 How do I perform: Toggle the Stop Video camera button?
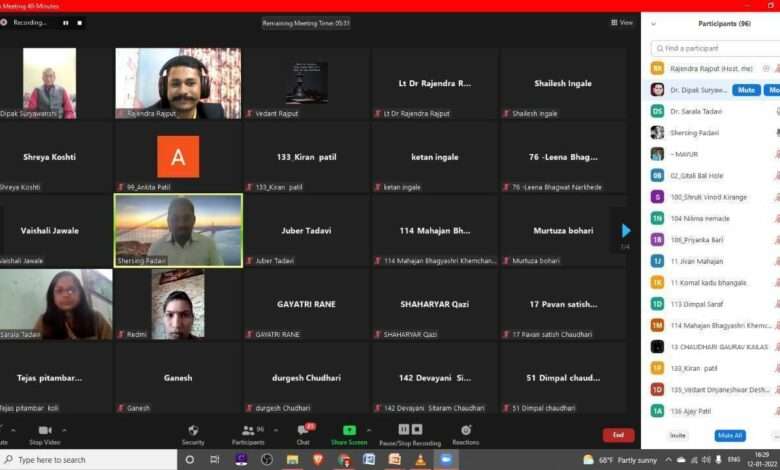[45, 431]
